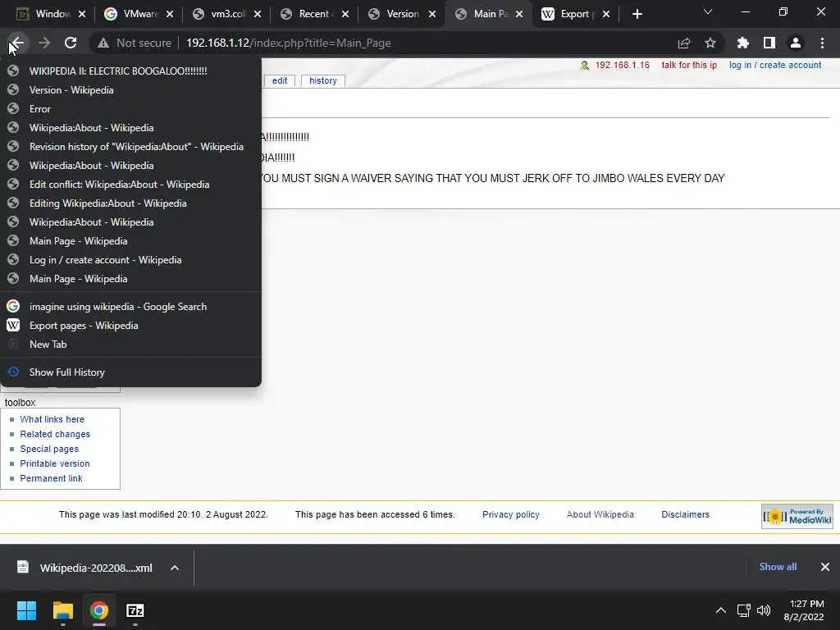Open the Chrome three-dot menu
The height and width of the screenshot is (630, 840).
[822, 43]
